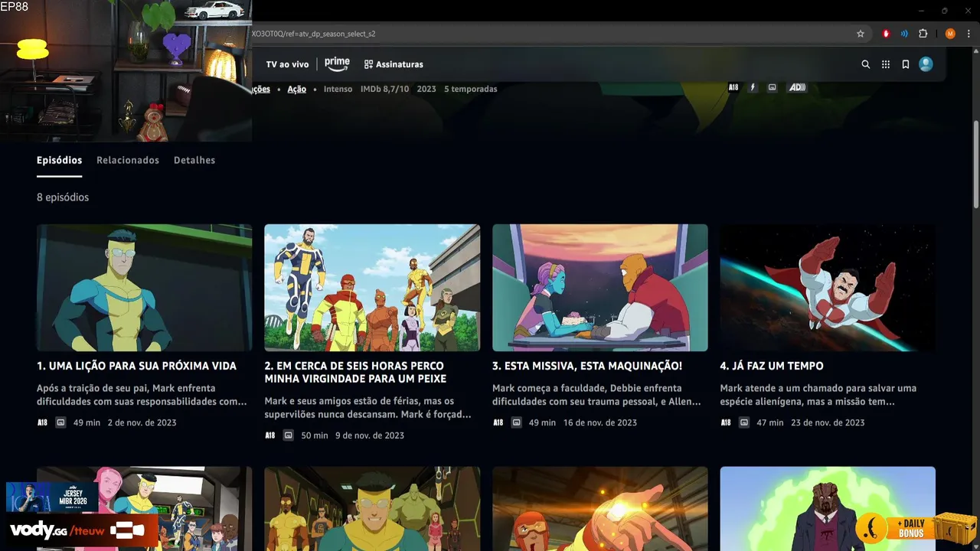The width and height of the screenshot is (980, 551).
Task: Select the Episódios tab
Action: click(x=59, y=160)
